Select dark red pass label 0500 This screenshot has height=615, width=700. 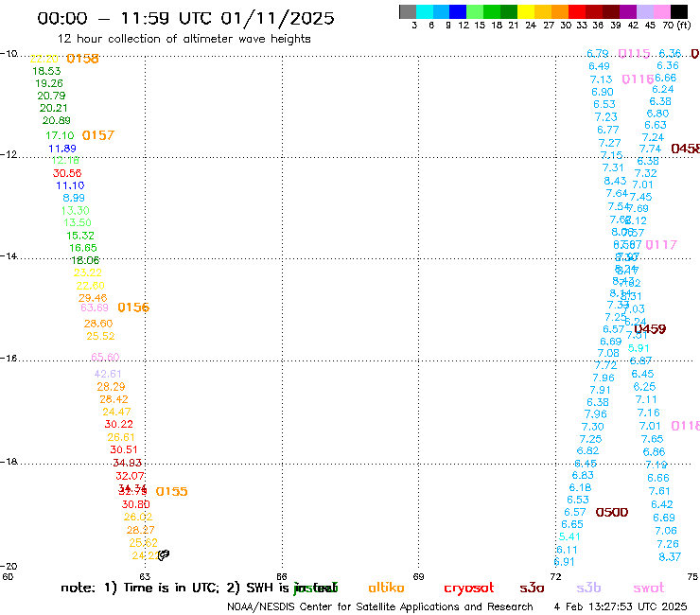point(612,512)
